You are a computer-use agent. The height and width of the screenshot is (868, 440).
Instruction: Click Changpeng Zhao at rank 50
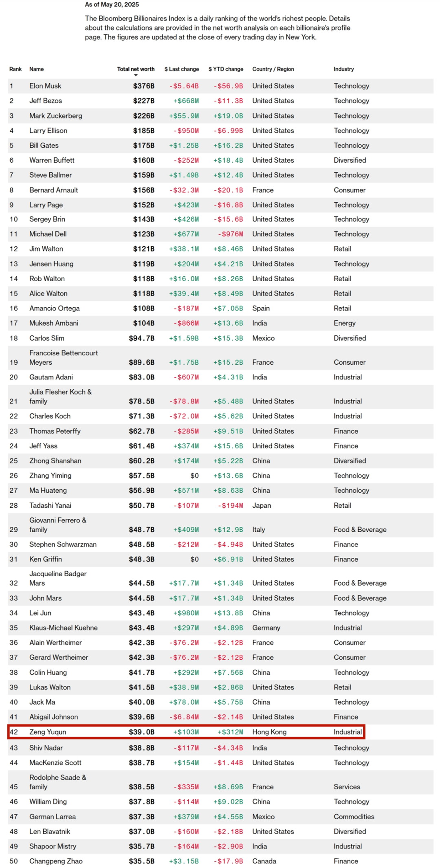pos(56,861)
